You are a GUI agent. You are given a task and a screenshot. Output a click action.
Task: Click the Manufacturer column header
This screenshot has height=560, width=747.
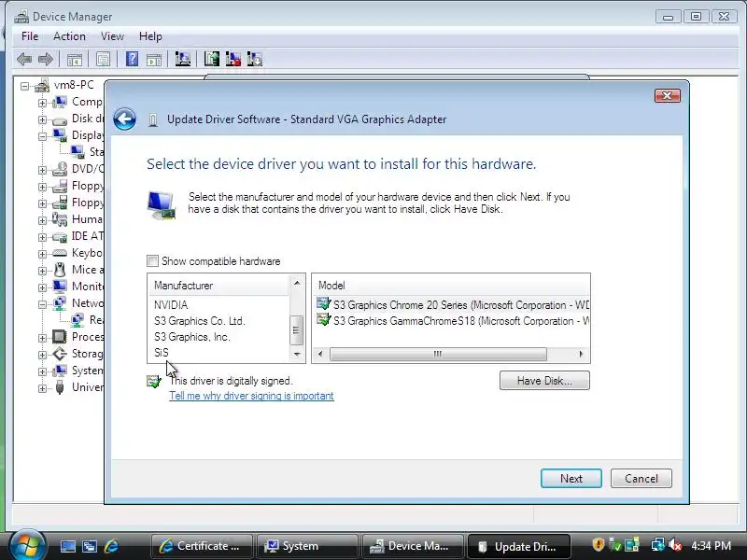(x=218, y=286)
